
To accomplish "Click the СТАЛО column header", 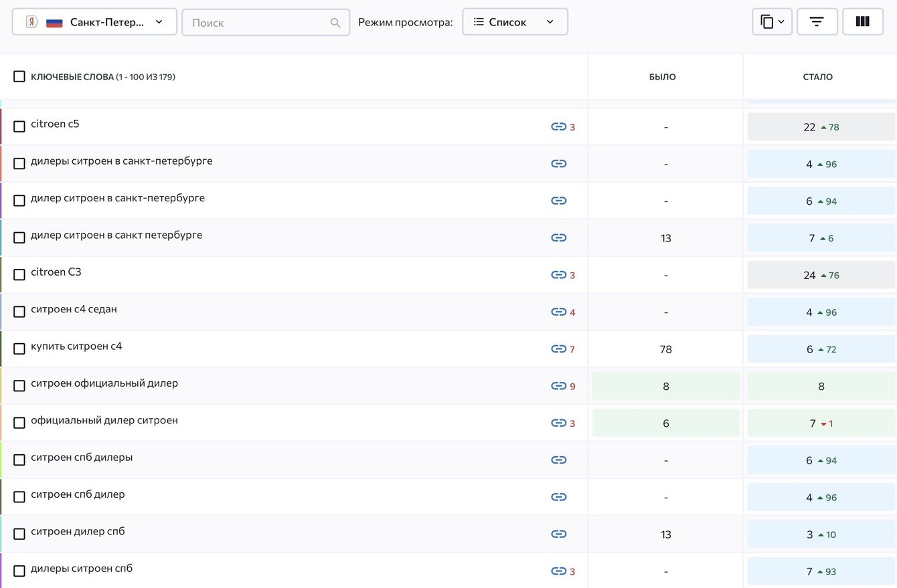I will pyautogui.click(x=817, y=77).
